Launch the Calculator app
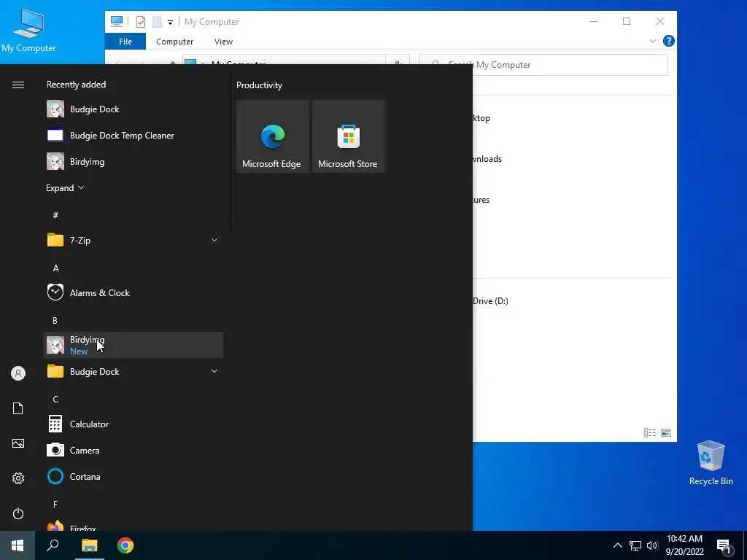747x560 pixels. pyautogui.click(x=133, y=424)
